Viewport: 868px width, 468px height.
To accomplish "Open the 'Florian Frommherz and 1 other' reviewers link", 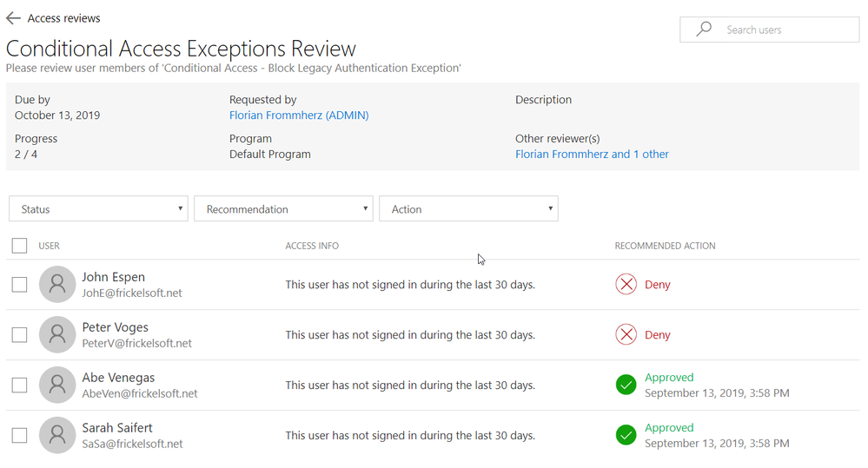I will (592, 155).
